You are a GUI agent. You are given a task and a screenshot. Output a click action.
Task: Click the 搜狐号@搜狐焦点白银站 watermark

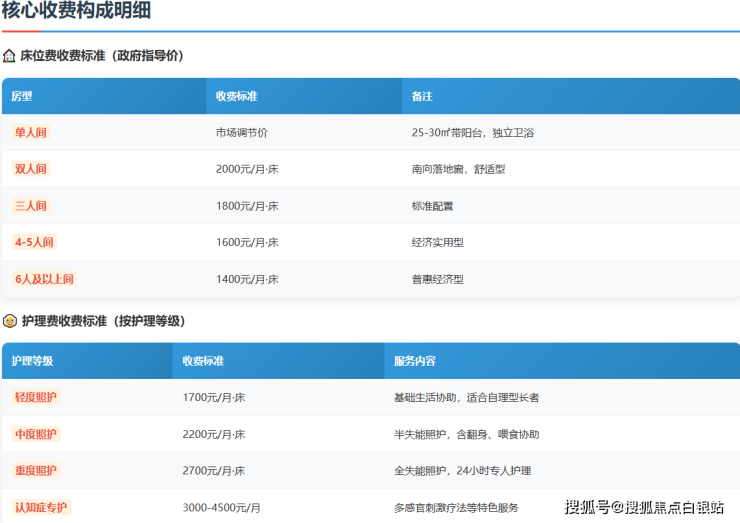[x=644, y=507]
